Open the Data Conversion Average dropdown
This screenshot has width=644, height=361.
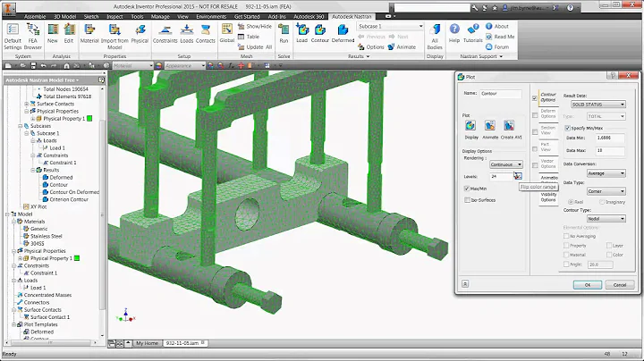[606, 173]
